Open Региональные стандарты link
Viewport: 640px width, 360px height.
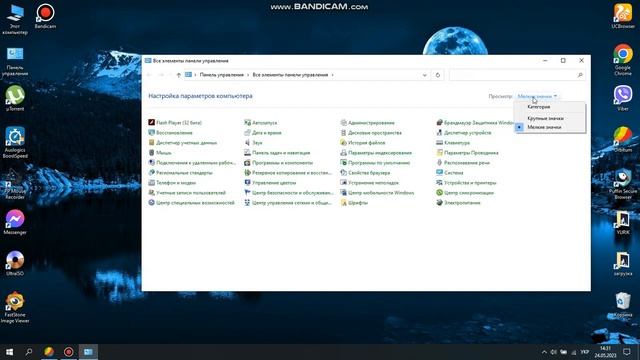click(184, 173)
